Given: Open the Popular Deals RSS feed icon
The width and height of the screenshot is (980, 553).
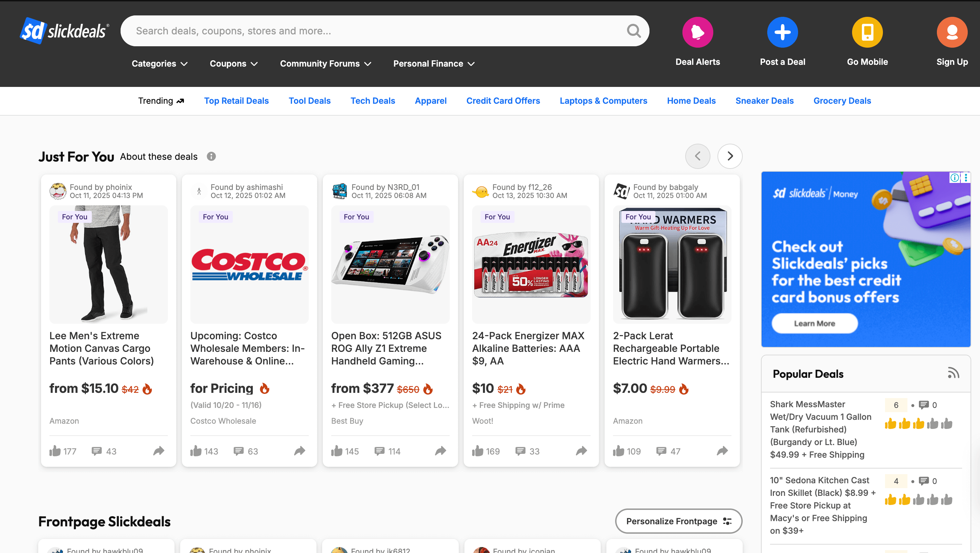Looking at the screenshot, I should (954, 373).
